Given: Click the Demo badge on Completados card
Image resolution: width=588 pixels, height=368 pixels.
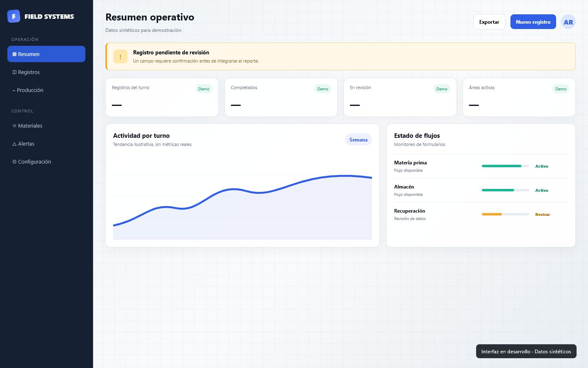Looking at the screenshot, I should point(323,89).
